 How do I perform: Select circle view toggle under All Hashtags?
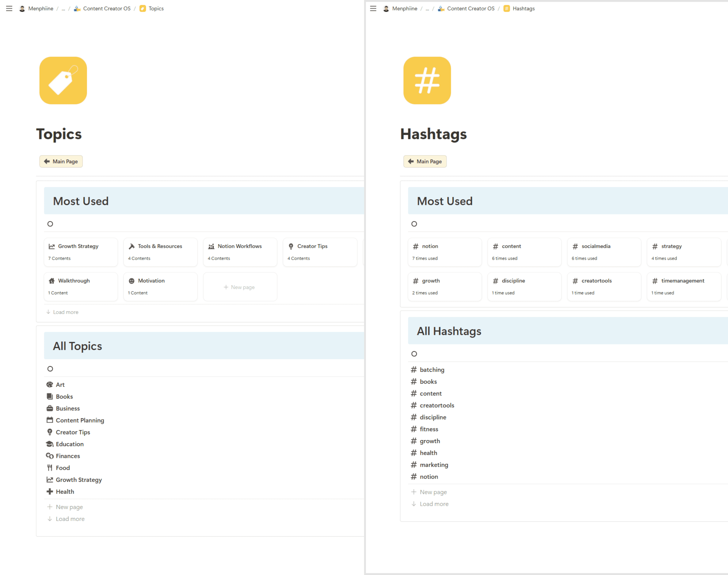[414, 354]
